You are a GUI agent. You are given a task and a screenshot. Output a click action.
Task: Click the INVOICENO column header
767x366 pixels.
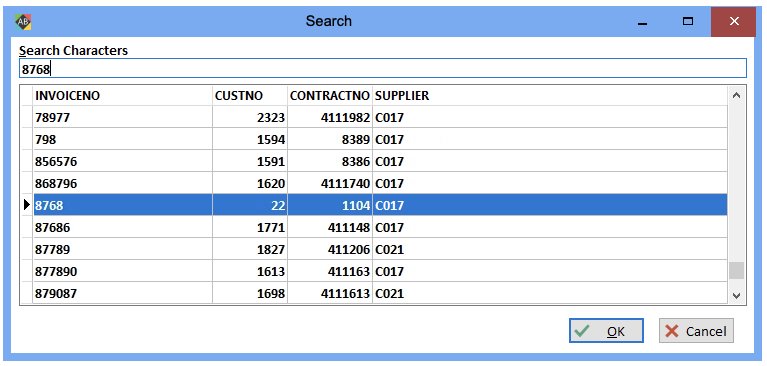(123, 96)
